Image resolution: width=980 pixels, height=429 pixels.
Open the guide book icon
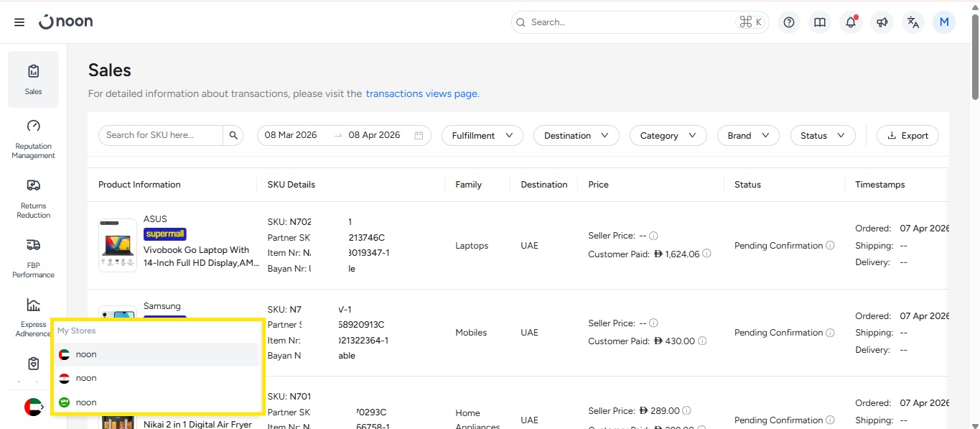820,22
